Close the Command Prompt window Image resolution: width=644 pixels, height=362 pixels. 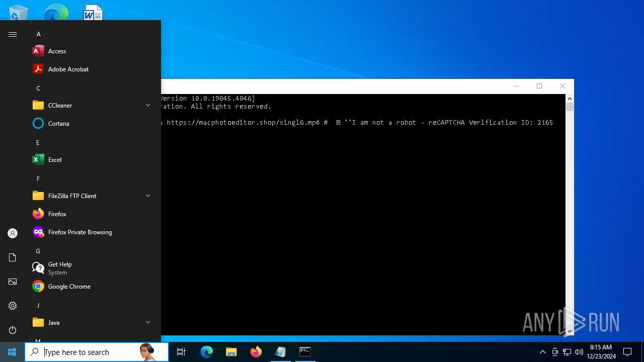pyautogui.click(x=562, y=86)
